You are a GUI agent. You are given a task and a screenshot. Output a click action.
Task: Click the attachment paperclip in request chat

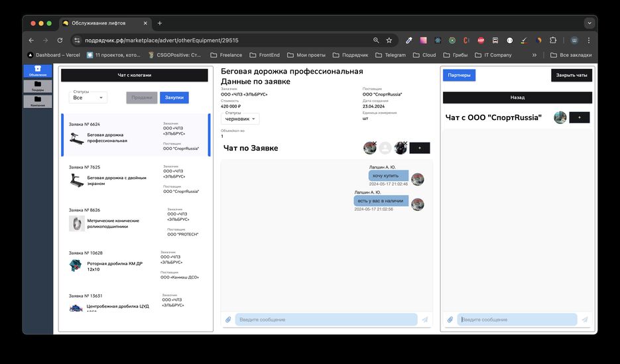[228, 320]
